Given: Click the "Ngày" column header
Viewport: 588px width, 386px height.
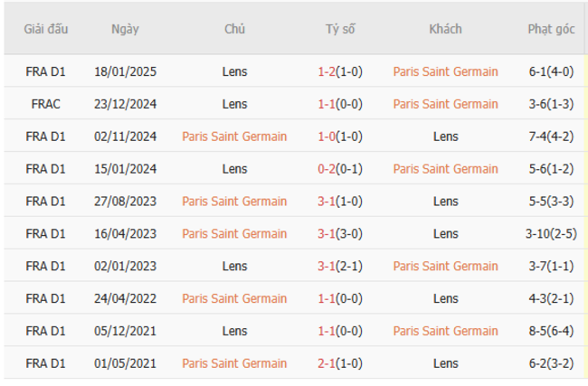Looking at the screenshot, I should tap(125, 29).
